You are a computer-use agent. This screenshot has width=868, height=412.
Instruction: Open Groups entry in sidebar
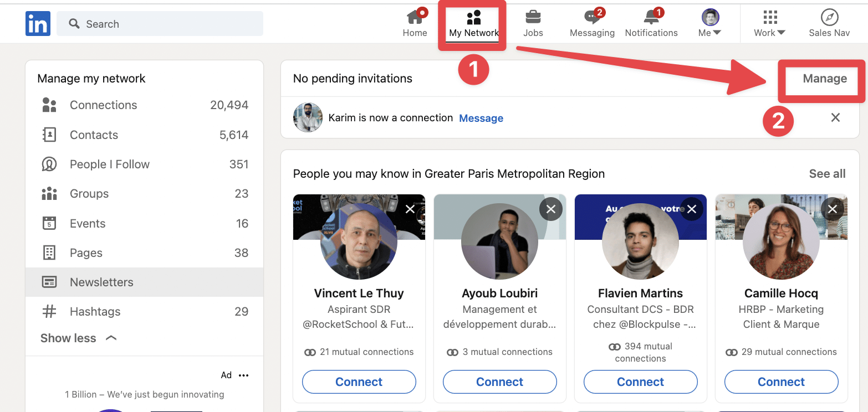[x=145, y=194]
